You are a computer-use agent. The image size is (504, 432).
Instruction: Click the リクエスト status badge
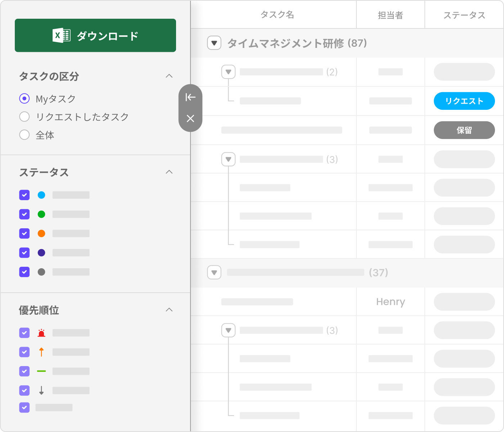464,101
